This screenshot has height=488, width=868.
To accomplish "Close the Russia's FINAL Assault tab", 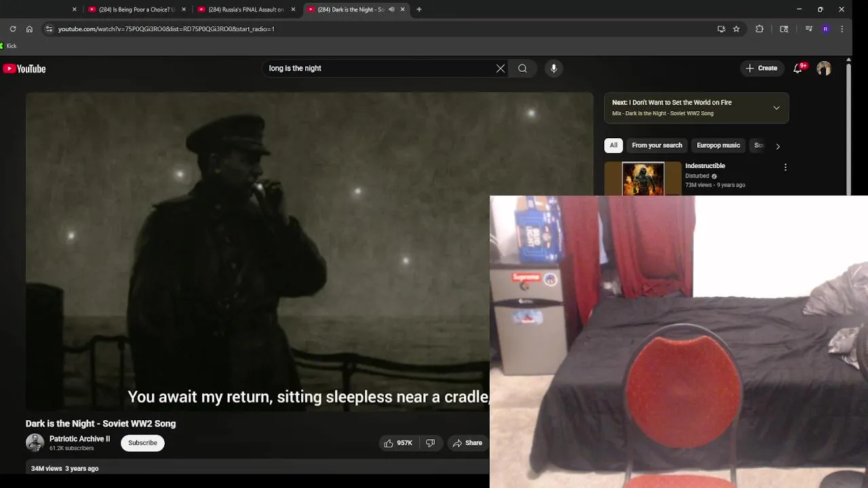I will click(x=293, y=9).
